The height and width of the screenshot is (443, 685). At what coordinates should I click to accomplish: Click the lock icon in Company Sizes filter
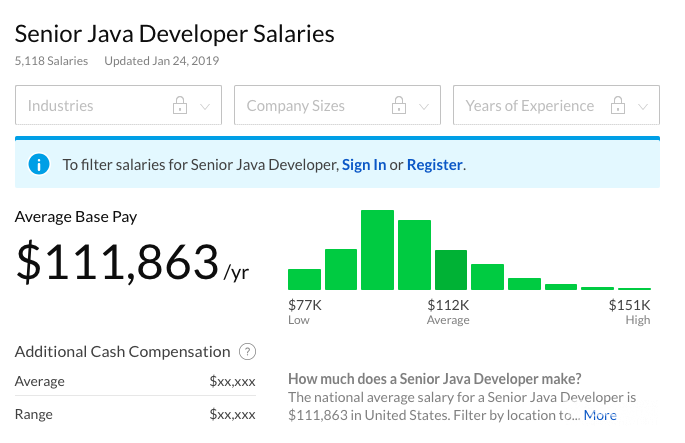coord(399,106)
